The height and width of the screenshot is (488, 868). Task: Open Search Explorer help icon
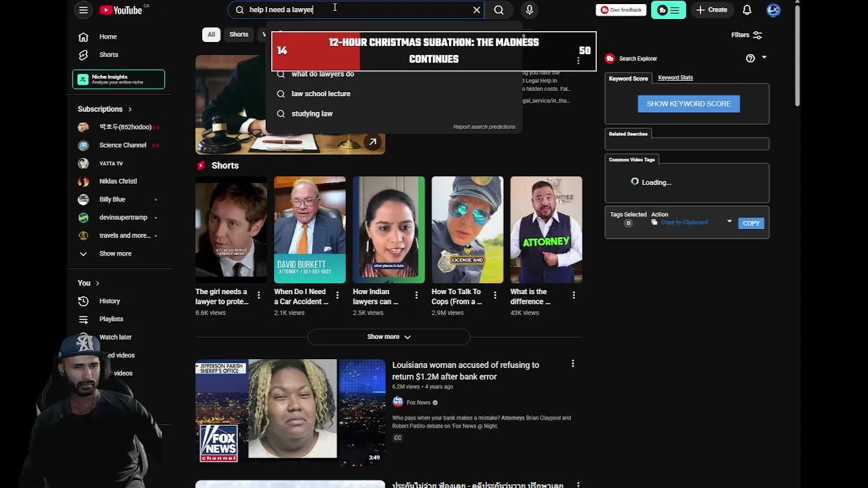pos(750,58)
